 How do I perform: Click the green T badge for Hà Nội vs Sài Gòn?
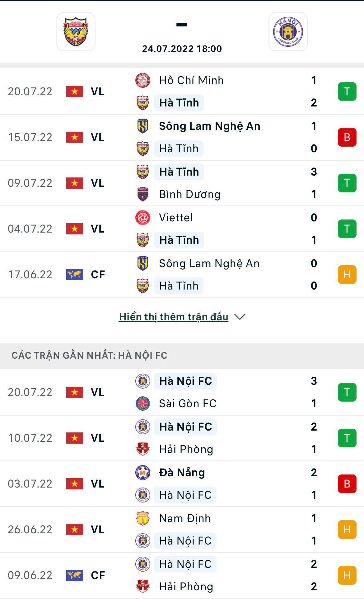(347, 392)
